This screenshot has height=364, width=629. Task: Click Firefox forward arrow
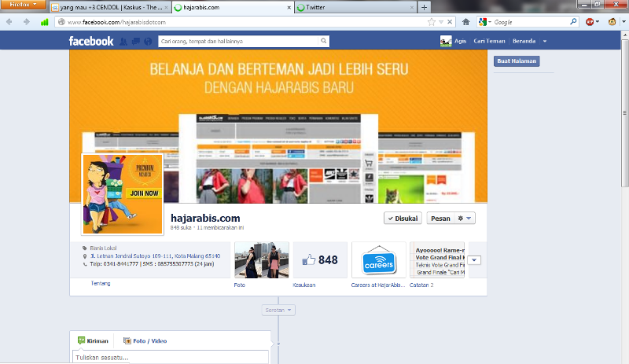(26, 22)
